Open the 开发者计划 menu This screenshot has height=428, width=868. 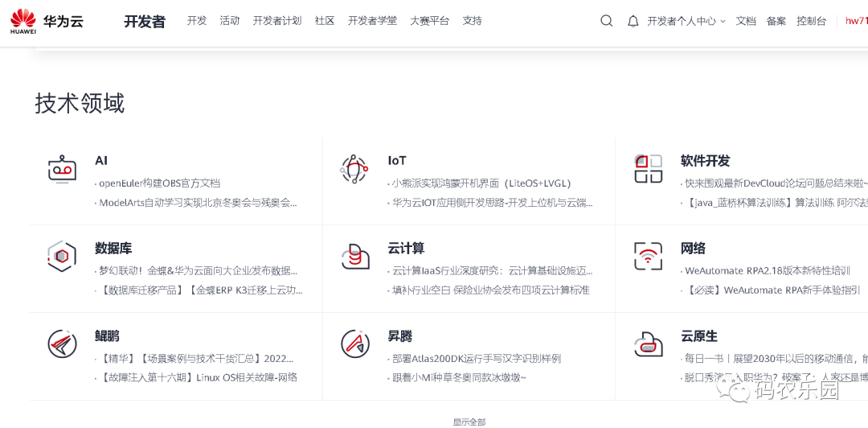277,21
